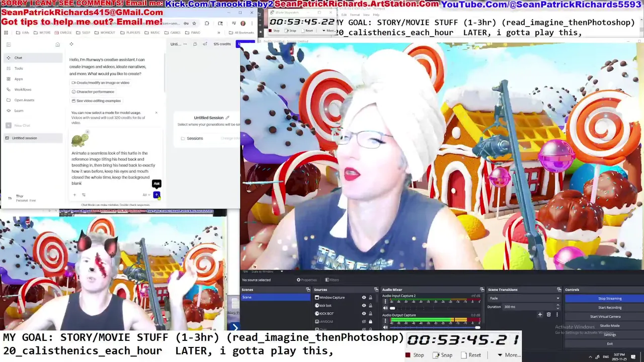
Task: Open browser extensions puzzle icon
Action: [207, 23]
